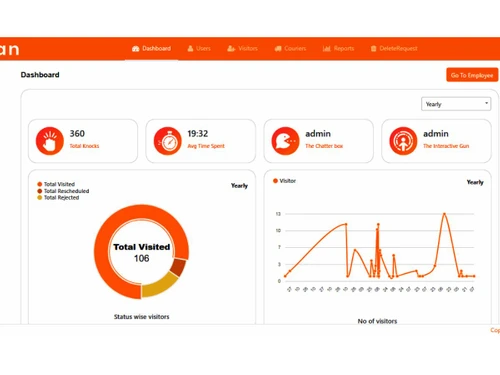Screen dimensions: 500x375
Task: Click The Interactive Gun label
Action: point(446,146)
